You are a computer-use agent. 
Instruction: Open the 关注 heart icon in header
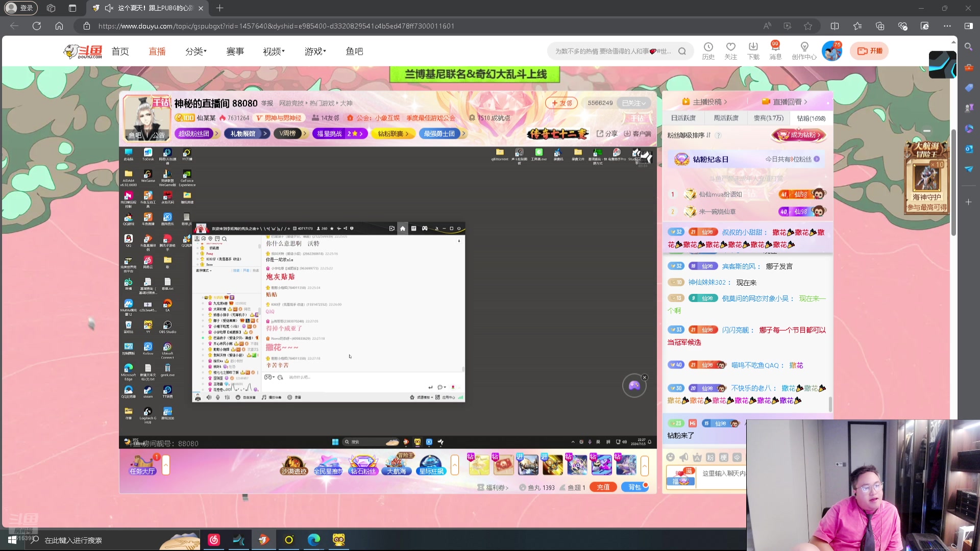pyautogui.click(x=730, y=51)
